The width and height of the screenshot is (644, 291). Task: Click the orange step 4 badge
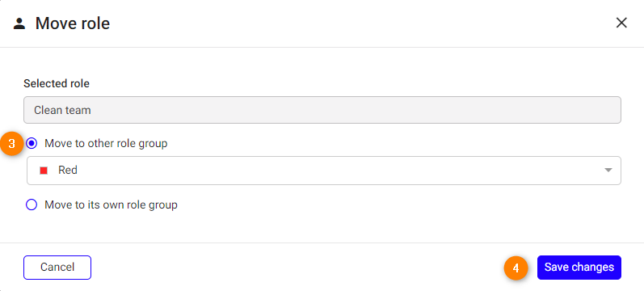coord(516,268)
